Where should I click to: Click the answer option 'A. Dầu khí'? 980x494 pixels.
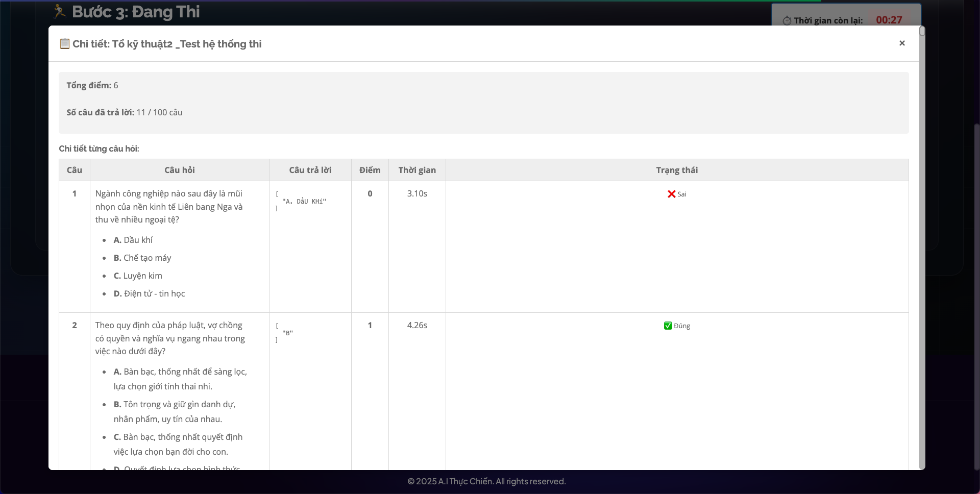[133, 240]
